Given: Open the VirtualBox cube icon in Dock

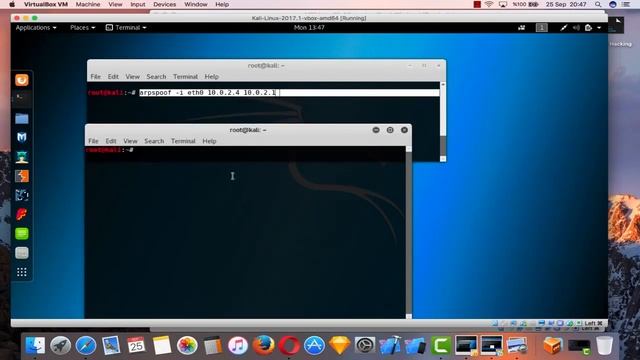Looking at the screenshot, I should pos(553,345).
